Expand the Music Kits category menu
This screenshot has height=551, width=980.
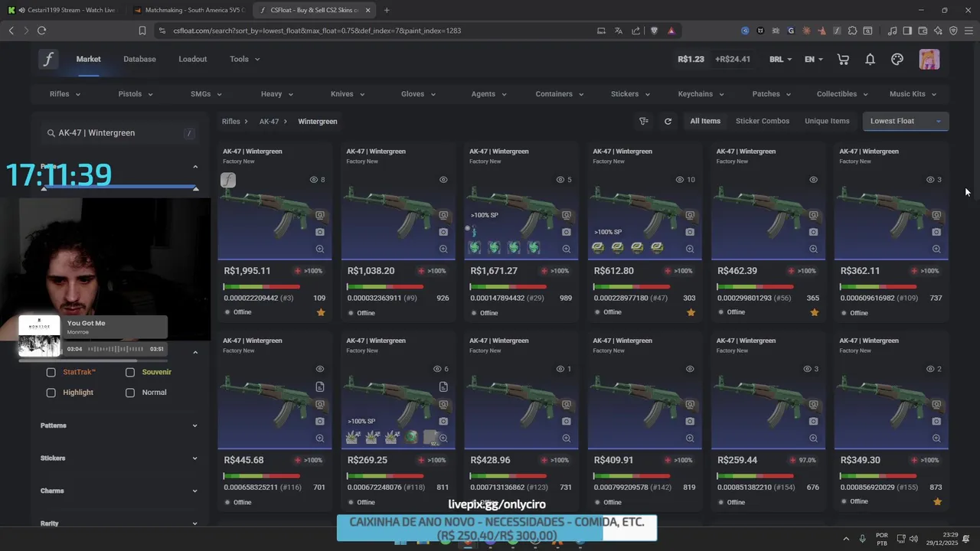pos(913,94)
